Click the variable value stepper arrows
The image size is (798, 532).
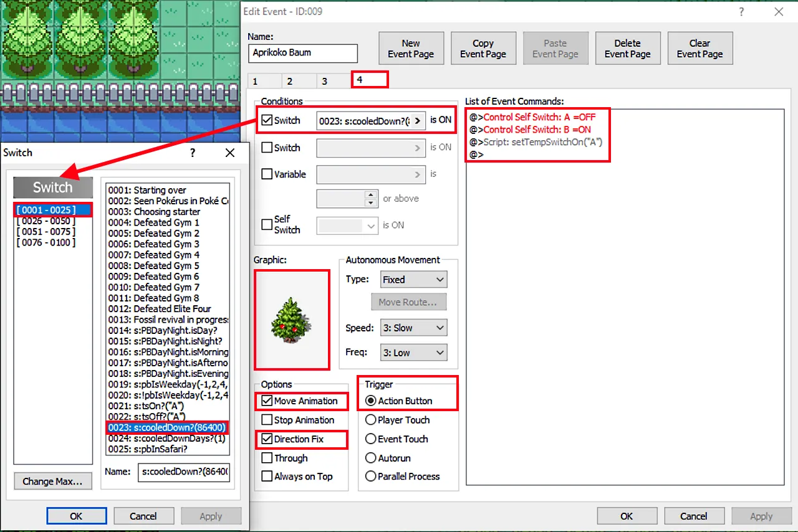[371, 199]
